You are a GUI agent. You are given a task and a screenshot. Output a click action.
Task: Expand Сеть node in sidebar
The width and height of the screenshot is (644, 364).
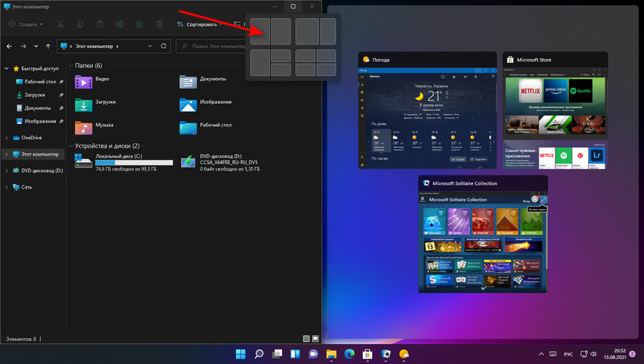point(6,187)
